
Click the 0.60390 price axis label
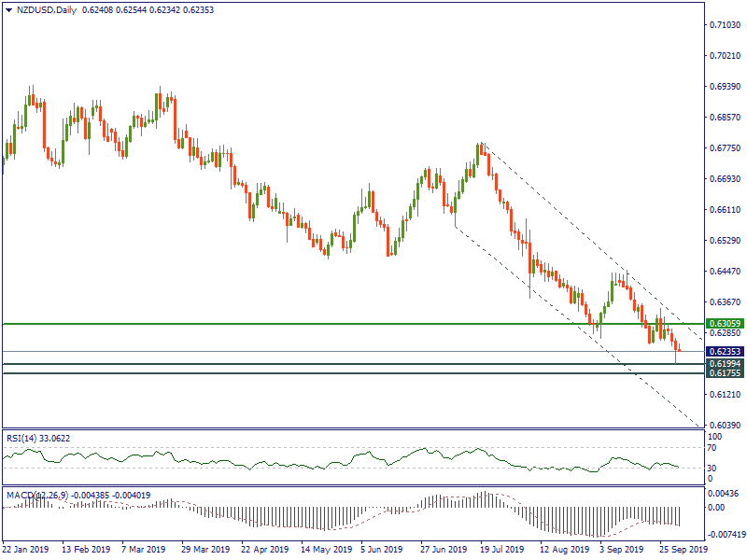(726, 426)
